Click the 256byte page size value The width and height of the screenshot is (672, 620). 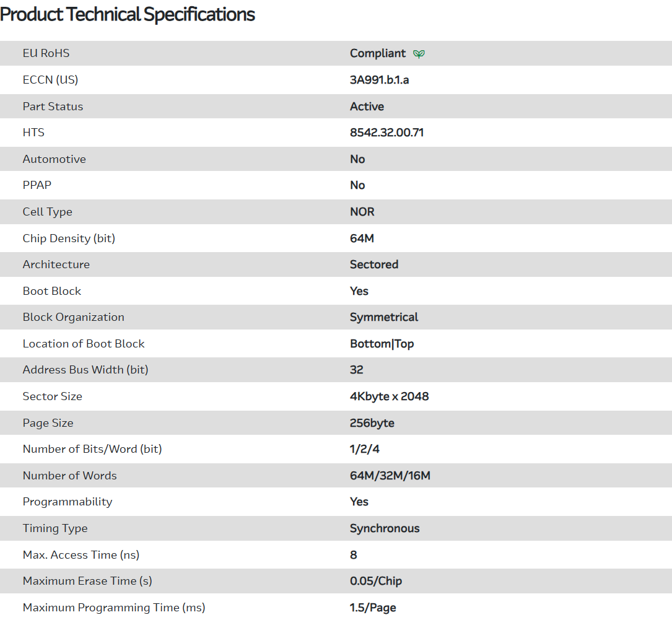click(x=372, y=423)
